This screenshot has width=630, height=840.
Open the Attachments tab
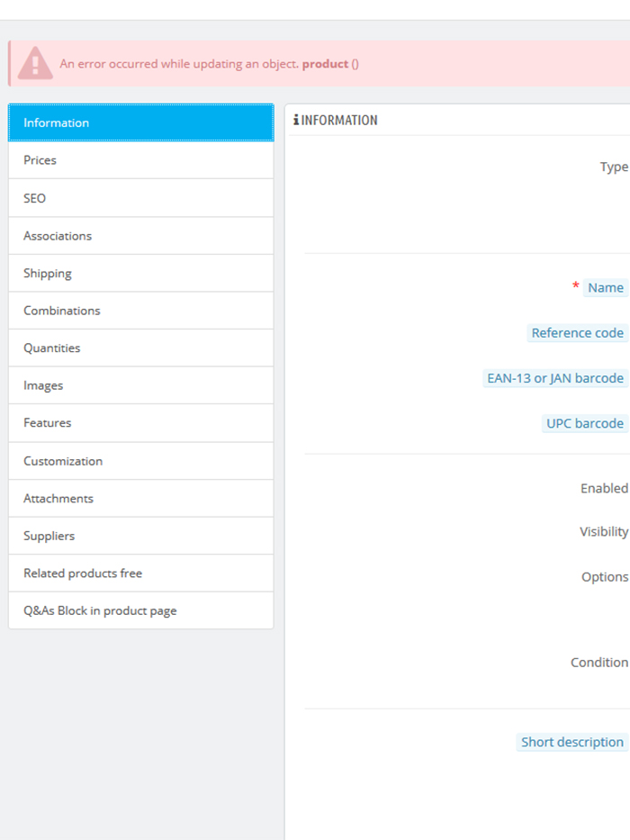point(141,499)
